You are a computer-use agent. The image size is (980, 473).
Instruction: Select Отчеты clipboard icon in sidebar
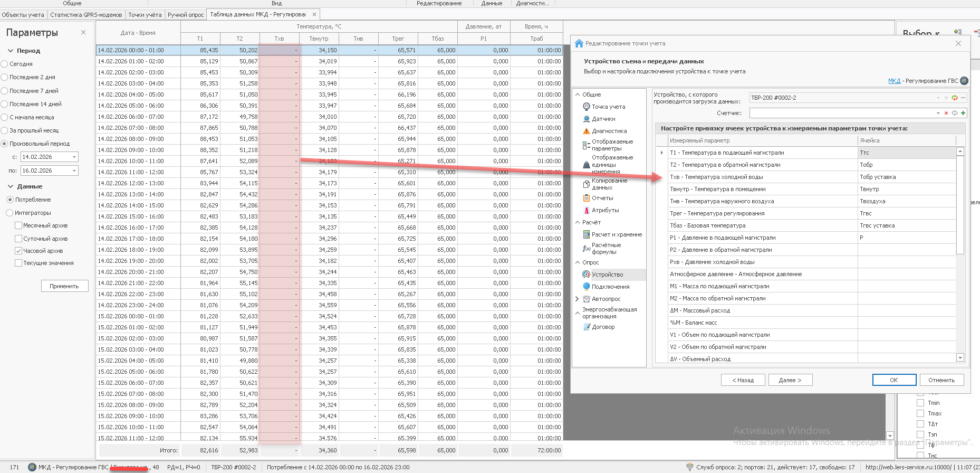point(587,198)
